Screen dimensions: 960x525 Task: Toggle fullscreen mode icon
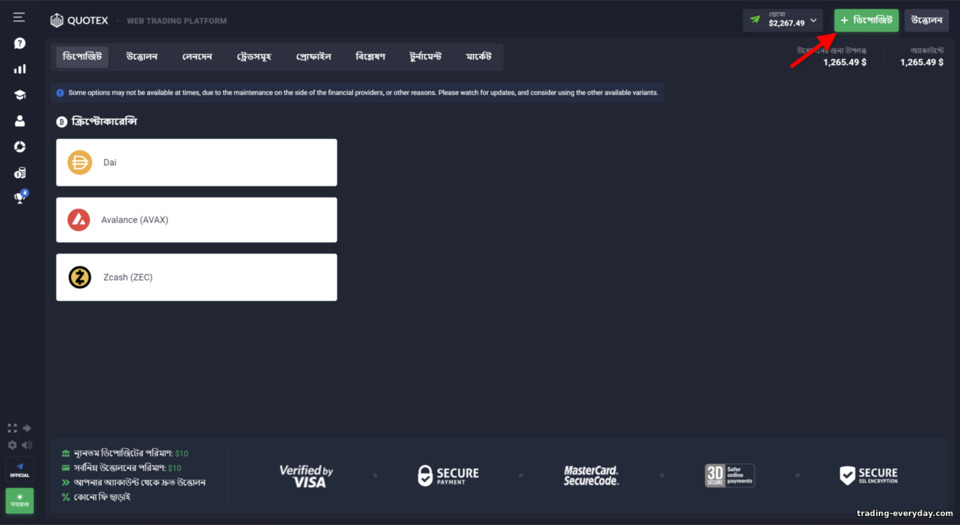click(x=12, y=428)
